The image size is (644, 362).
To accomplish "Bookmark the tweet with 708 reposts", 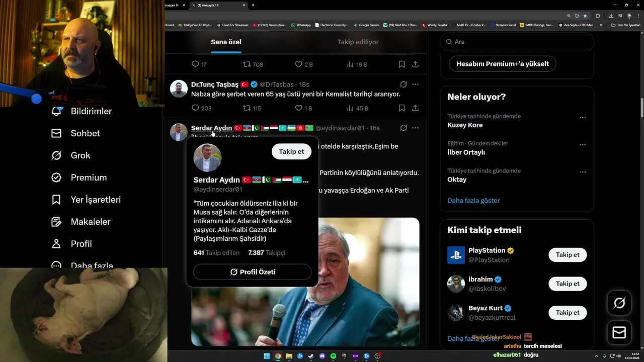I will pos(401,64).
